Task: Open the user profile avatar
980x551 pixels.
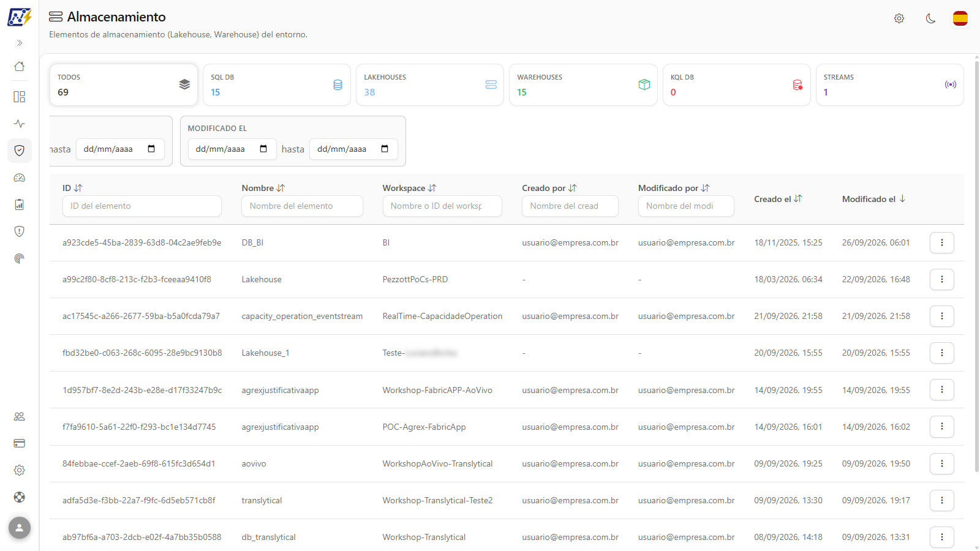Action: 20,528
